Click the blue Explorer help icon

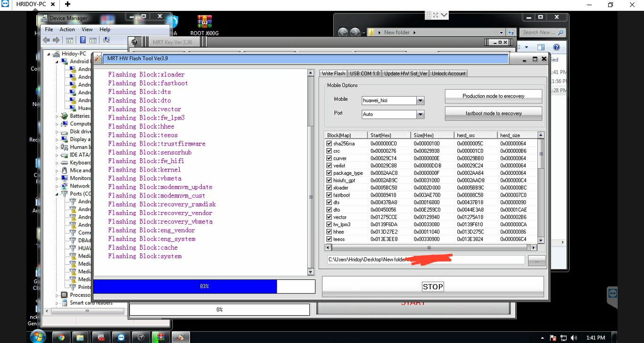pyautogui.click(x=556, y=47)
